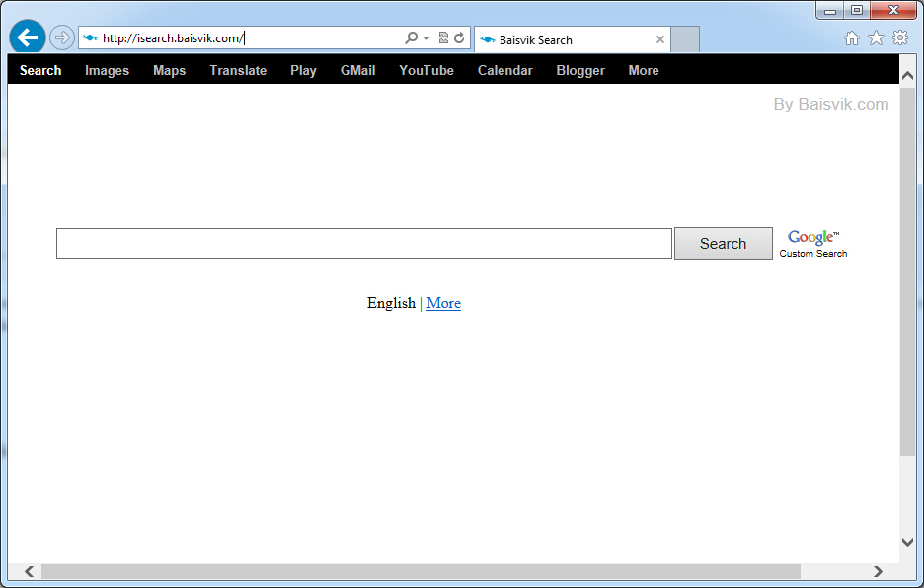Screen dimensions: 924x588
Task: Click the search magnifier icon in address bar
Action: click(412, 38)
